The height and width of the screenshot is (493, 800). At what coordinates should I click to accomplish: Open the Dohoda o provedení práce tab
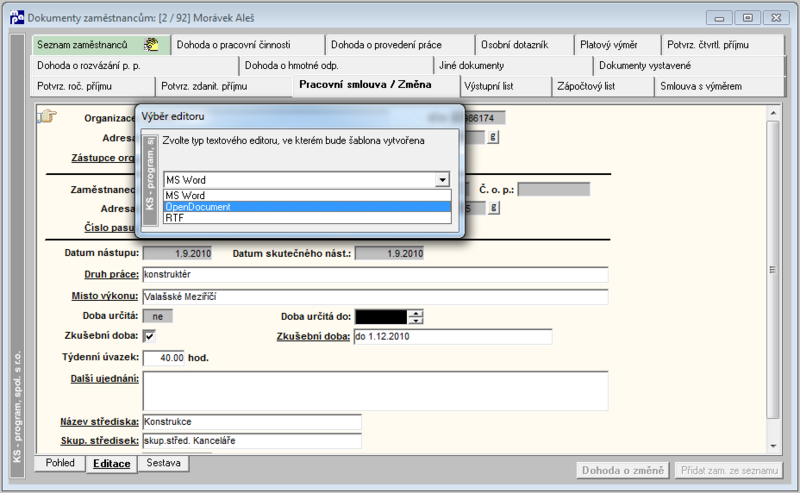click(x=399, y=45)
